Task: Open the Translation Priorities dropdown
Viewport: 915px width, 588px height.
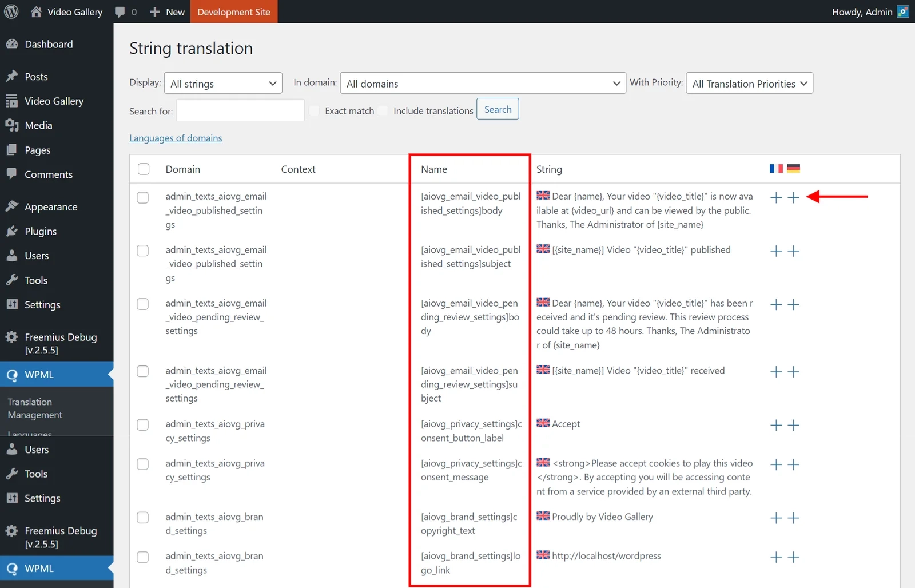Action: click(749, 83)
